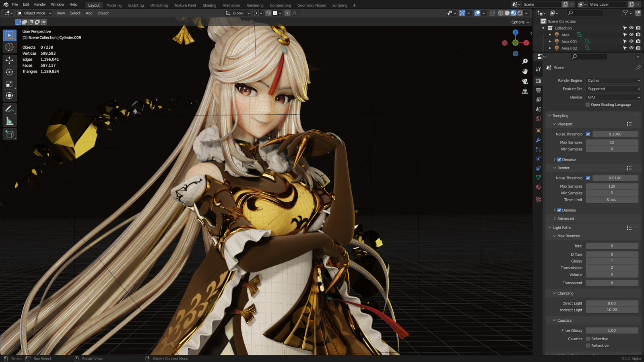This screenshot has height=362, width=644.
Task: Open the Options popover in viewport
Action: click(x=520, y=22)
